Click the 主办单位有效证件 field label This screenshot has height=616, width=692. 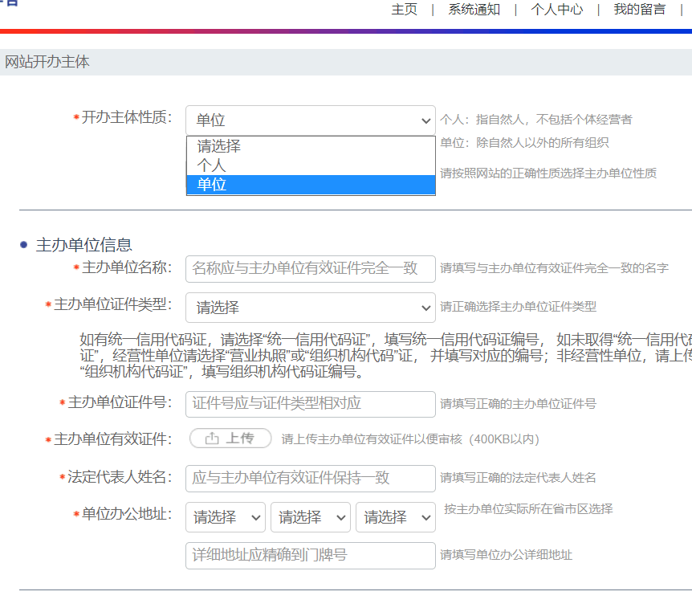click(112, 439)
